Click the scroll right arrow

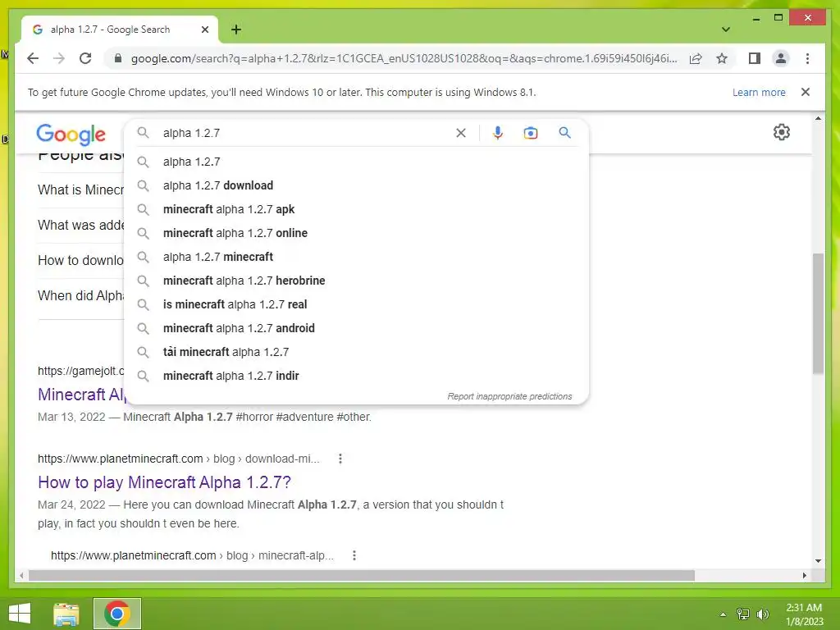[804, 575]
